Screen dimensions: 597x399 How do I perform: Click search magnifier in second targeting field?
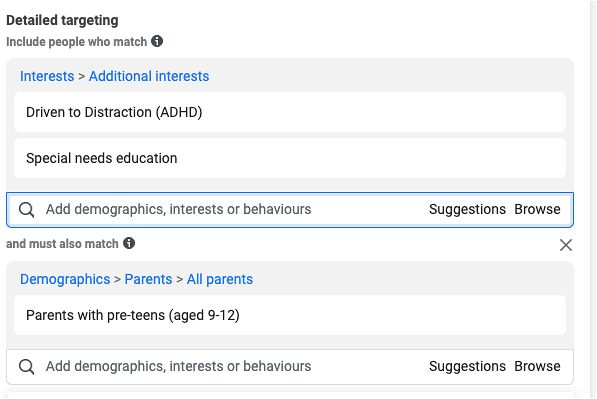tap(27, 367)
